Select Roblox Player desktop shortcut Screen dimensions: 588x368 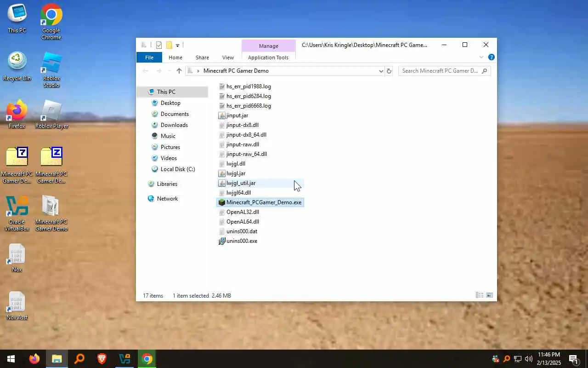pyautogui.click(x=51, y=115)
